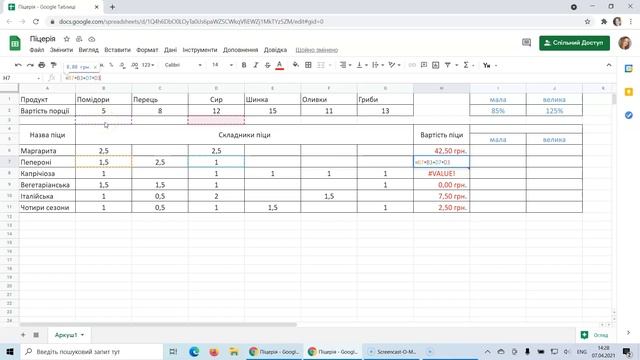Open the text wrapping dropdown

(x=378, y=65)
